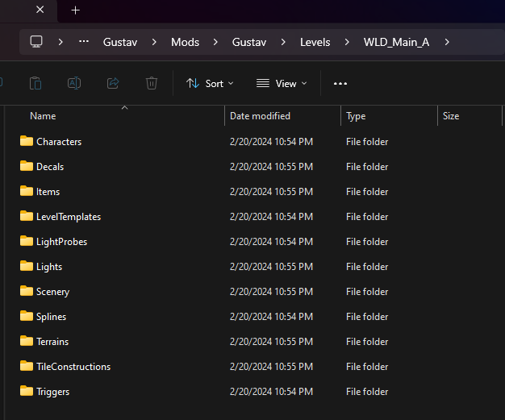This screenshot has height=420, width=505.
Task: Select the LightProbes folder
Action: 53,242
